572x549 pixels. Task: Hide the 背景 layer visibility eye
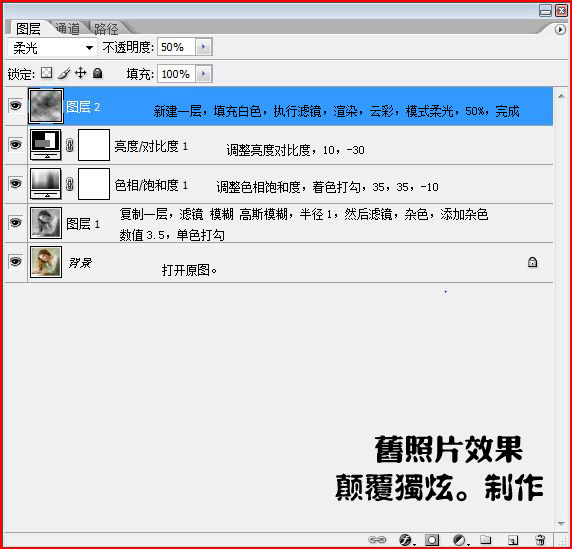tap(15, 262)
